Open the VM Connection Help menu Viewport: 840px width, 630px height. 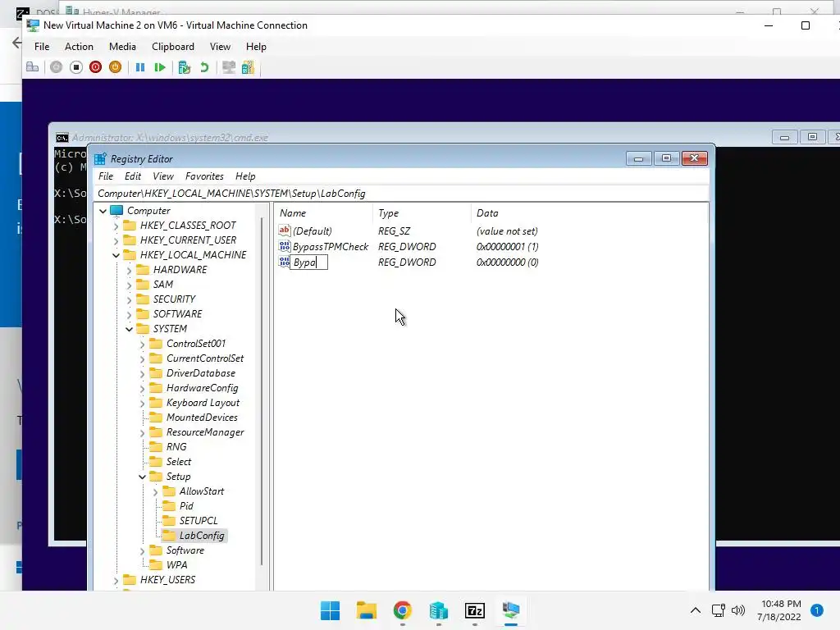(x=256, y=47)
